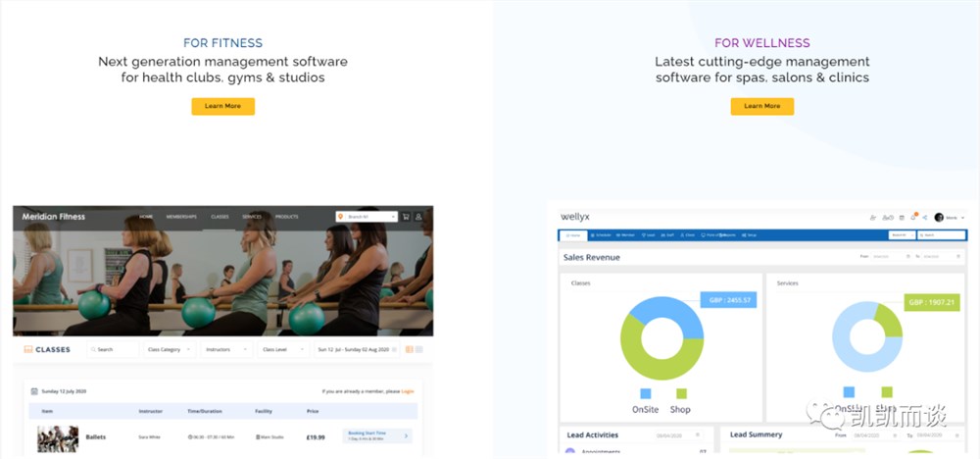Click the wellyx share icon
980x459 pixels.
tap(924, 217)
